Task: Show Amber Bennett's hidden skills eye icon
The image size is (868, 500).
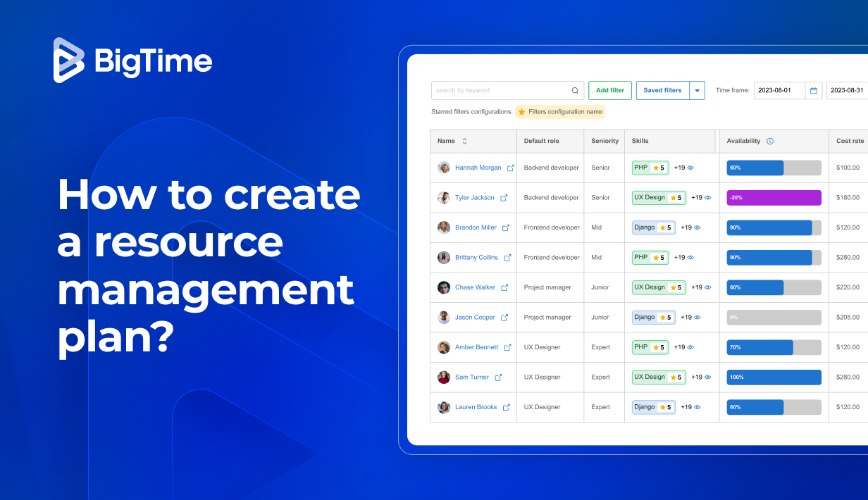Action: [690, 347]
